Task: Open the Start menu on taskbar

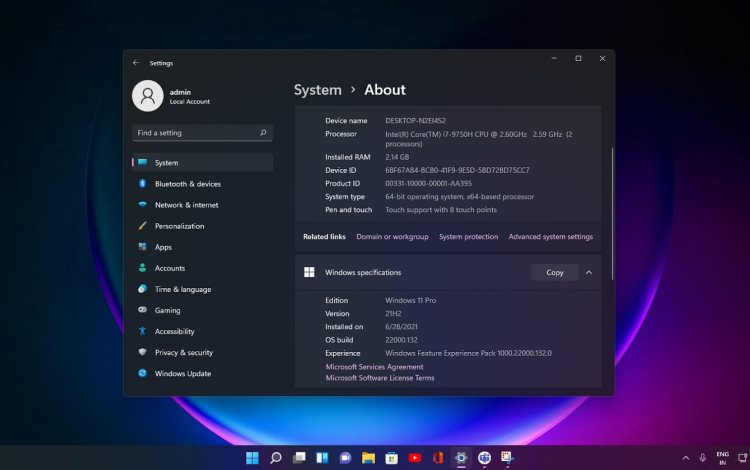Action: point(252,458)
